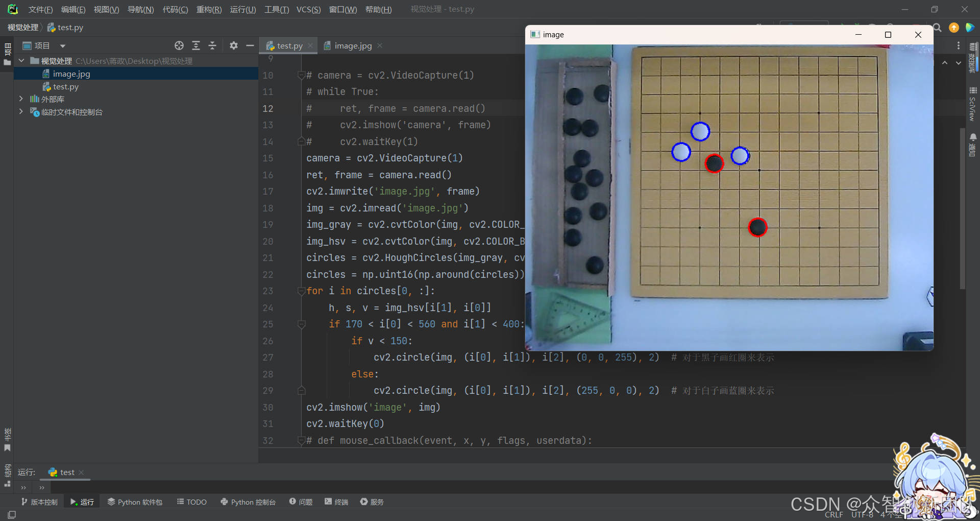Open the 项目 view dropdown

point(62,45)
